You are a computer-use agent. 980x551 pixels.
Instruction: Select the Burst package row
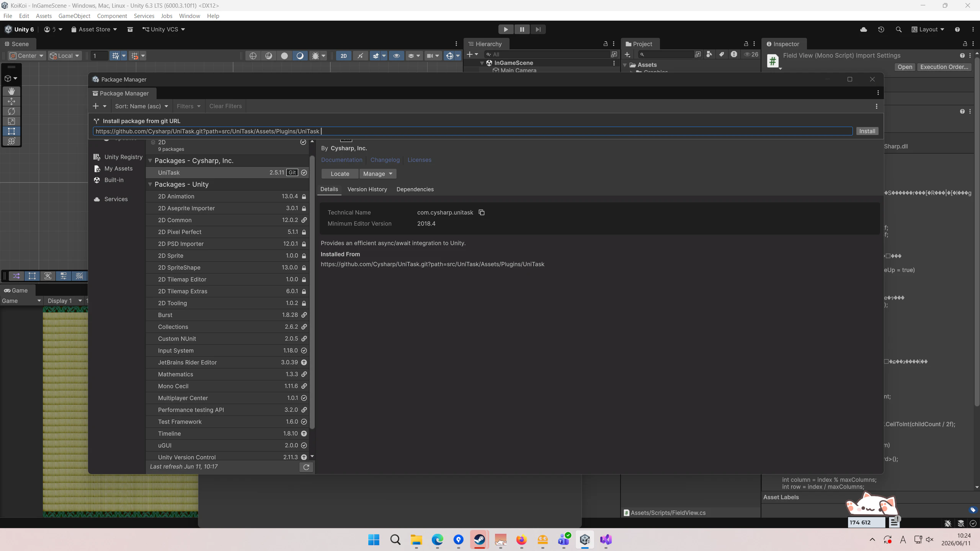click(227, 315)
